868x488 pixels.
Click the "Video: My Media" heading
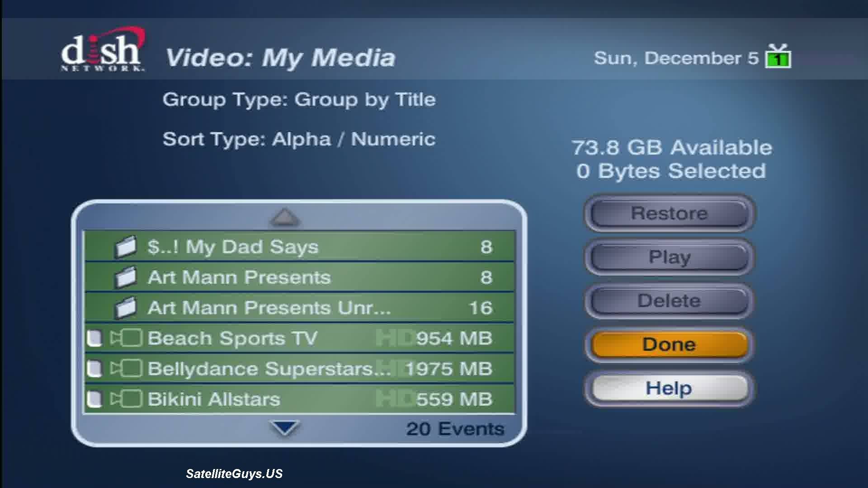280,58
